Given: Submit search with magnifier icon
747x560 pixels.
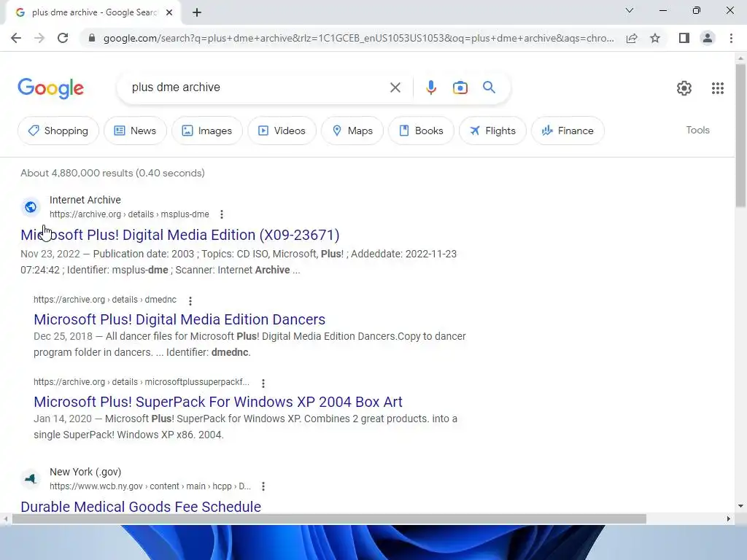Looking at the screenshot, I should [x=489, y=87].
